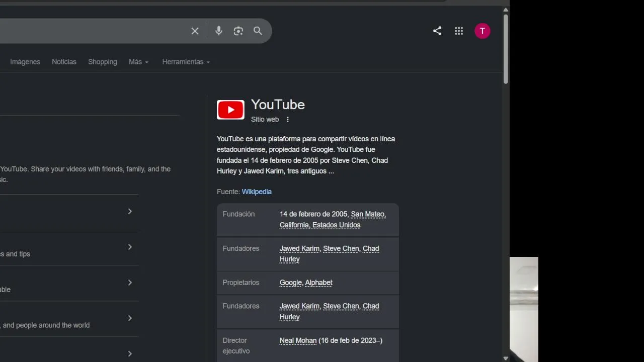Click the "Sitio web" label
644x362 pixels.
(265, 120)
